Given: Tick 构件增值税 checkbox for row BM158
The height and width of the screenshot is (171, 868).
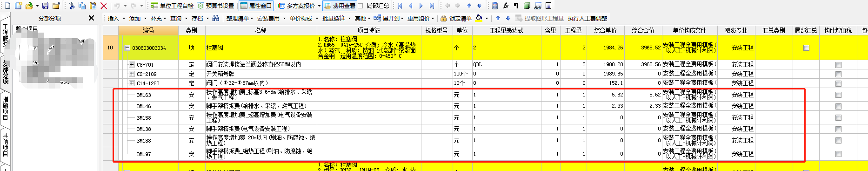Looking at the screenshot, I should [x=838, y=118].
